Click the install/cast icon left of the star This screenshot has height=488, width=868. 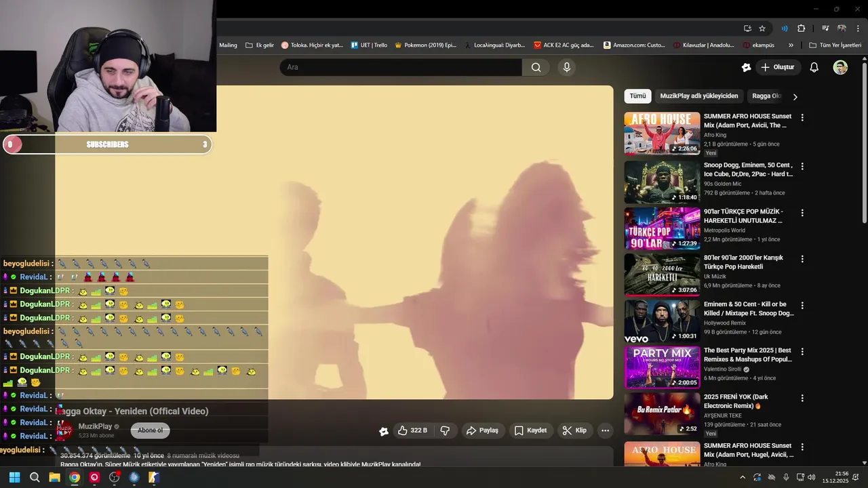click(x=747, y=28)
